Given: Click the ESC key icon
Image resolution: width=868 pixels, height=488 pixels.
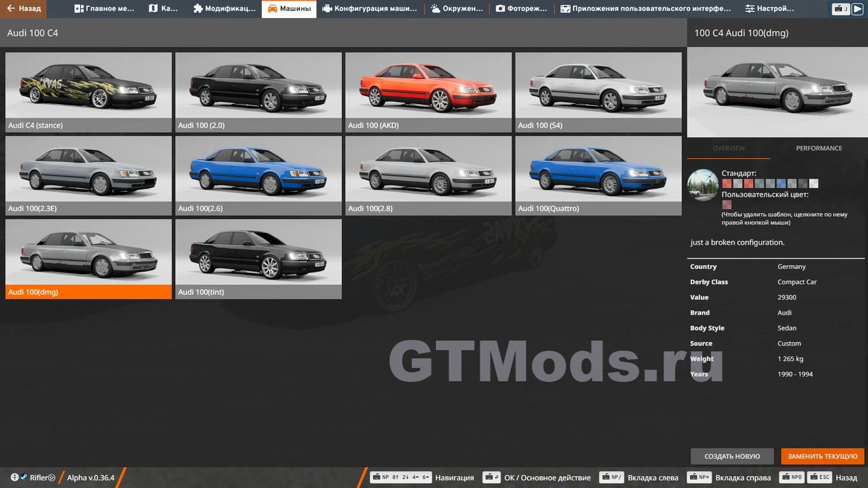Looking at the screenshot, I should (x=821, y=477).
